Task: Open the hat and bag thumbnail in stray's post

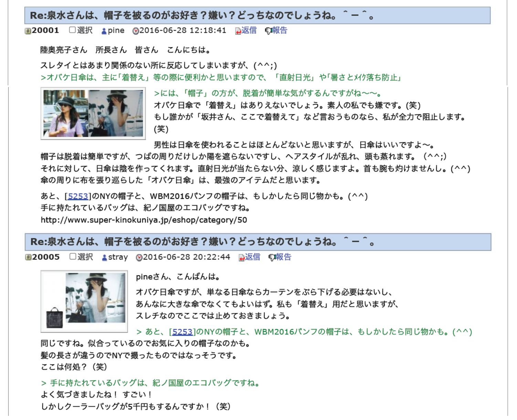Action: 84,301
